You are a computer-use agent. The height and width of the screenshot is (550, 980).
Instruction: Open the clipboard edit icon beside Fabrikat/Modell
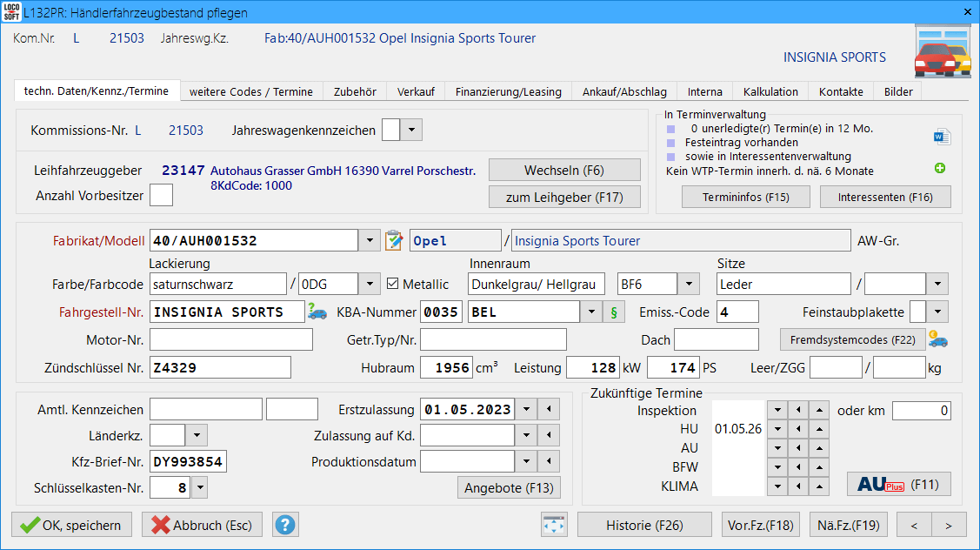(x=395, y=240)
